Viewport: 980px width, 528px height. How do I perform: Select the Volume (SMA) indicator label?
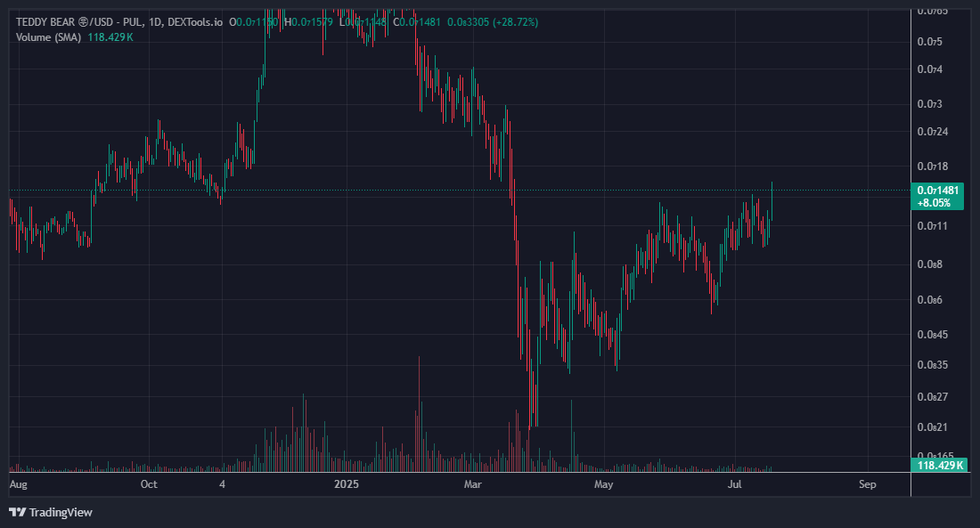point(48,37)
